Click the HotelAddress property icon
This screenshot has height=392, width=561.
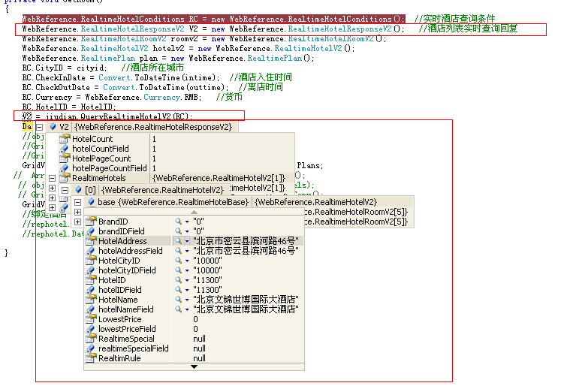click(91, 241)
